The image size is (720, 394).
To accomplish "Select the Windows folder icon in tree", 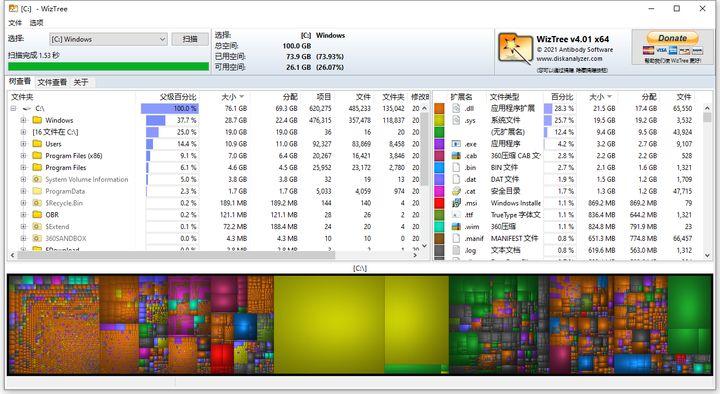I will click(x=37, y=120).
